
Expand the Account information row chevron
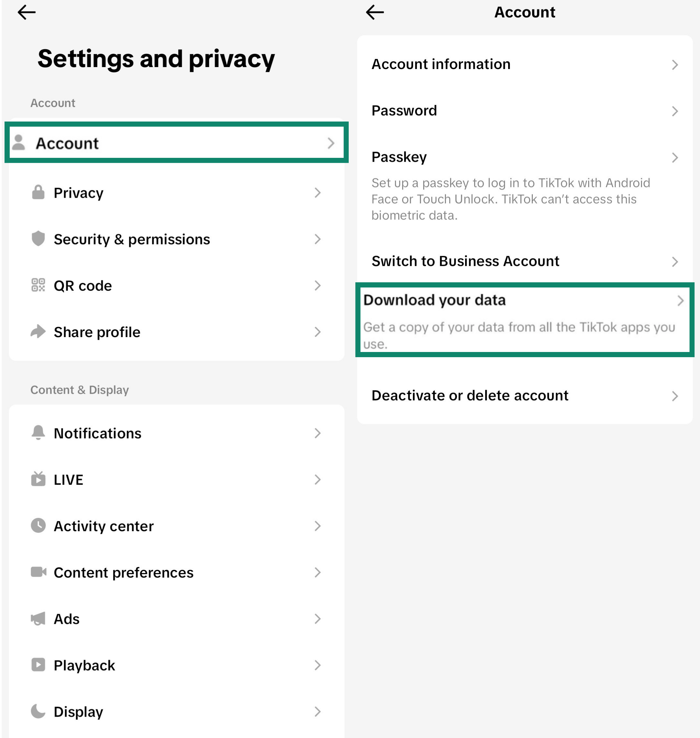[675, 64]
